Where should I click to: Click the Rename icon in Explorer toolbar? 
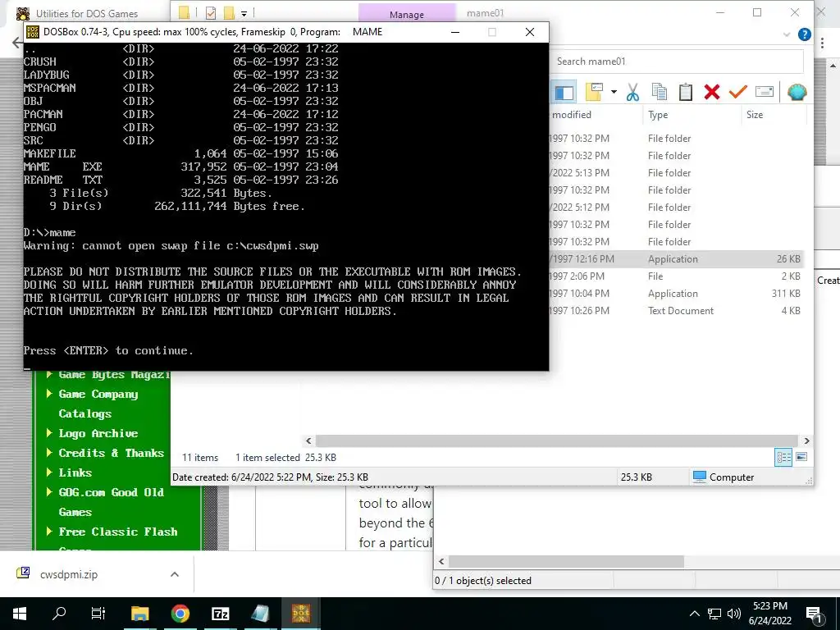765,92
